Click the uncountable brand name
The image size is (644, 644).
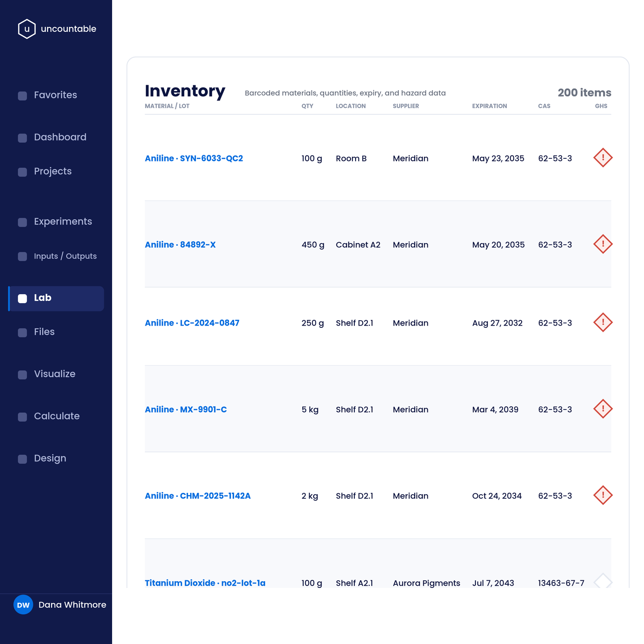coord(69,29)
